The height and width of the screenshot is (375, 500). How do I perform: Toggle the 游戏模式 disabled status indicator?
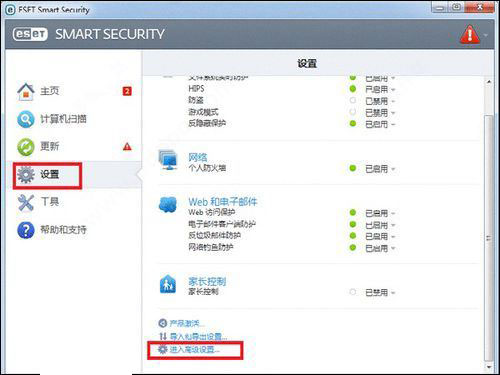pyautogui.click(x=353, y=112)
